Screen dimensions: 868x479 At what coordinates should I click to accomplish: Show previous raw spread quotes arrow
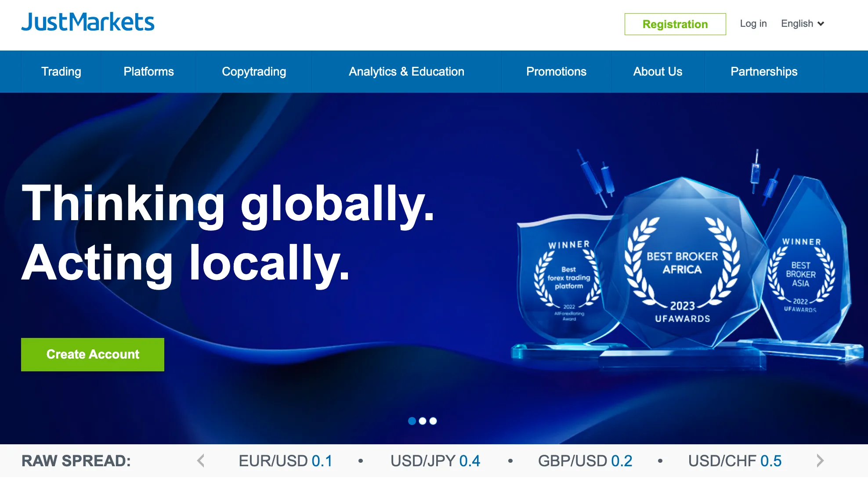pos(201,461)
